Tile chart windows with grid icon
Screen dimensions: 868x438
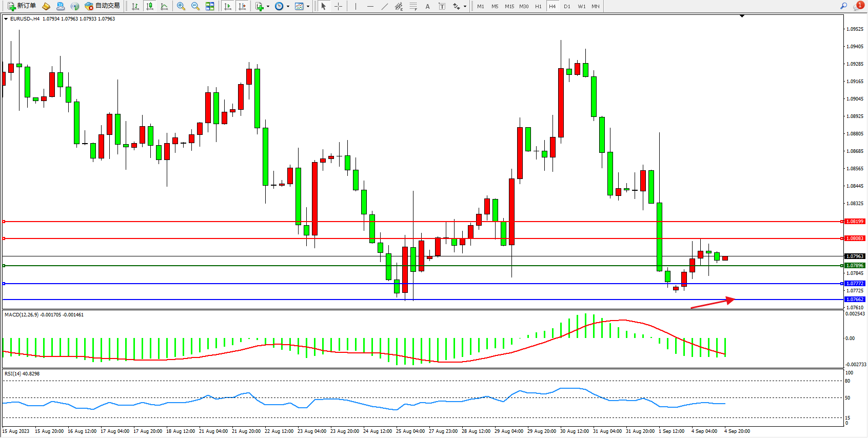[x=210, y=6]
